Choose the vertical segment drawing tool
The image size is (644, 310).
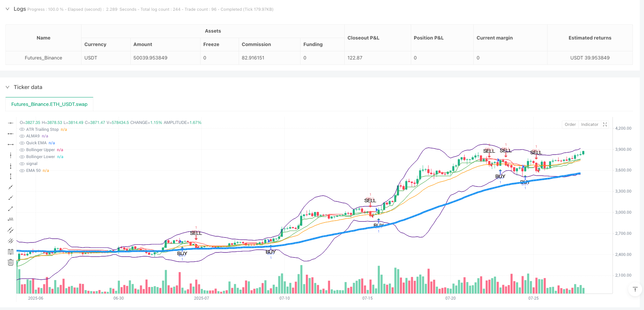point(11,176)
